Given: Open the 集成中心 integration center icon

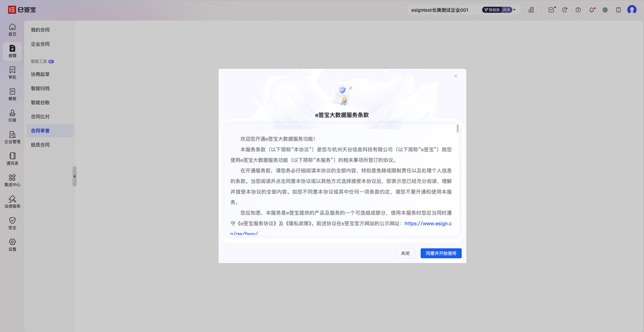Looking at the screenshot, I should coord(12,180).
